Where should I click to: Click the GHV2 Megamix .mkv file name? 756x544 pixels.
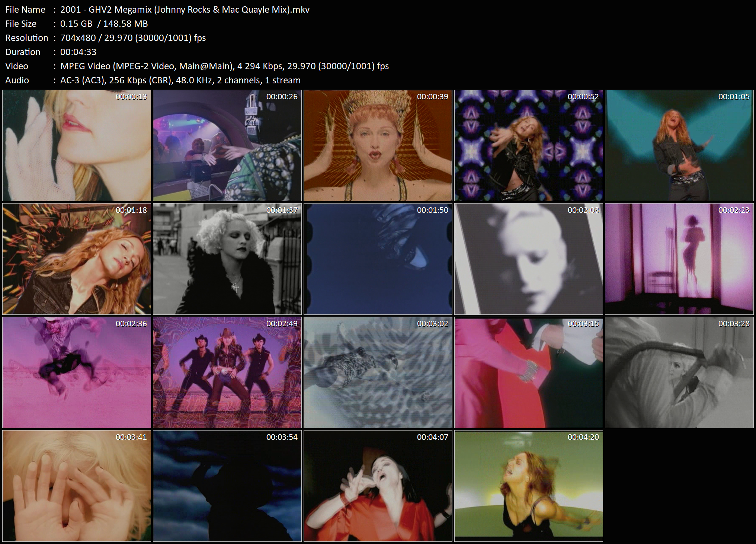click(x=185, y=10)
